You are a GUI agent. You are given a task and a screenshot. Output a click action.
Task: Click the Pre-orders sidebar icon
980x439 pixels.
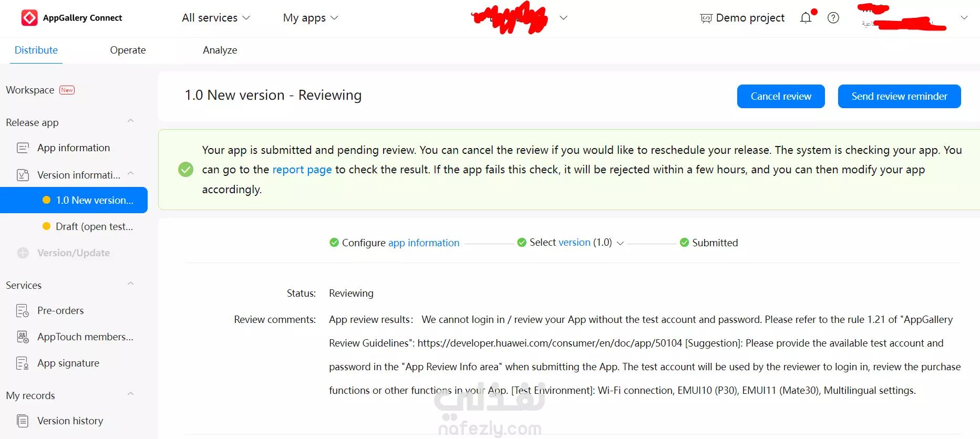coord(23,311)
